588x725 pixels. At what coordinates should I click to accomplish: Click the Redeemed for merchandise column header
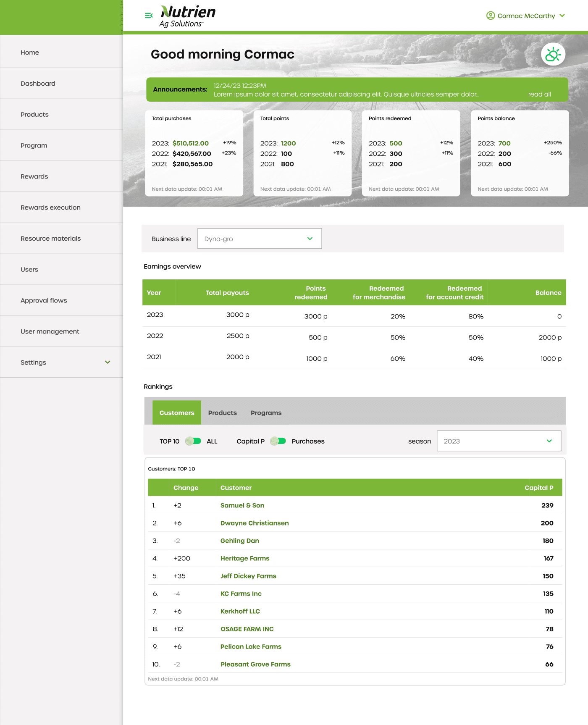tap(379, 293)
